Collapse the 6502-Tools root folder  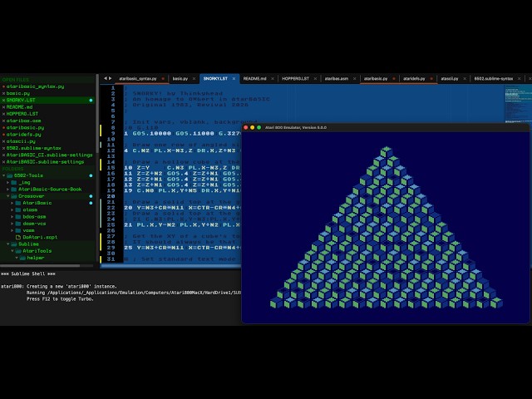point(3,175)
